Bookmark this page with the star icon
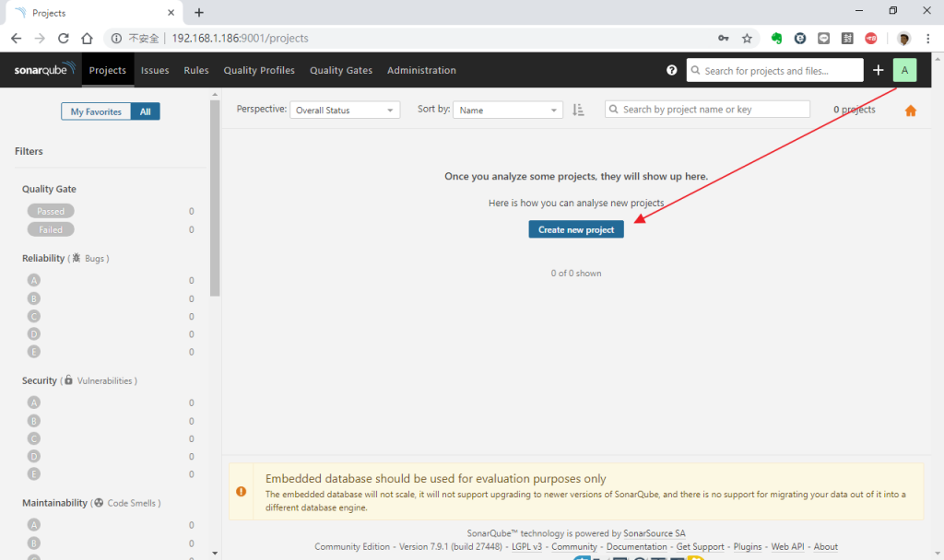944x560 pixels. pos(747,39)
